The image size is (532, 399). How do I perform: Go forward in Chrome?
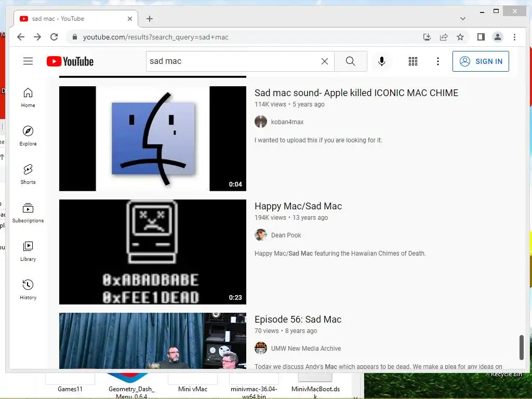coord(37,37)
